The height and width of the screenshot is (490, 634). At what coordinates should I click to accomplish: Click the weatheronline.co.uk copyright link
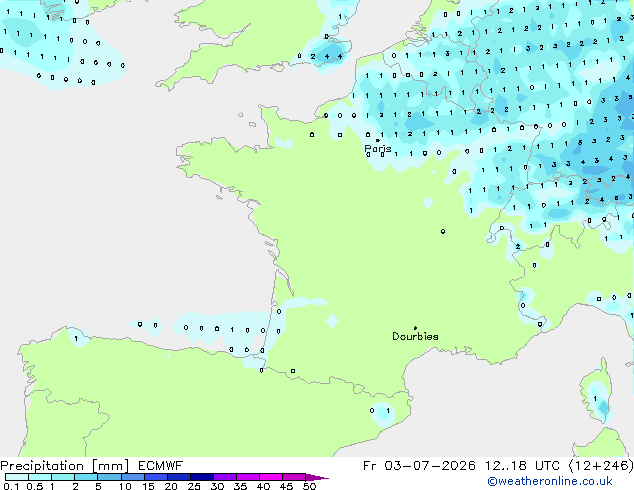click(550, 481)
